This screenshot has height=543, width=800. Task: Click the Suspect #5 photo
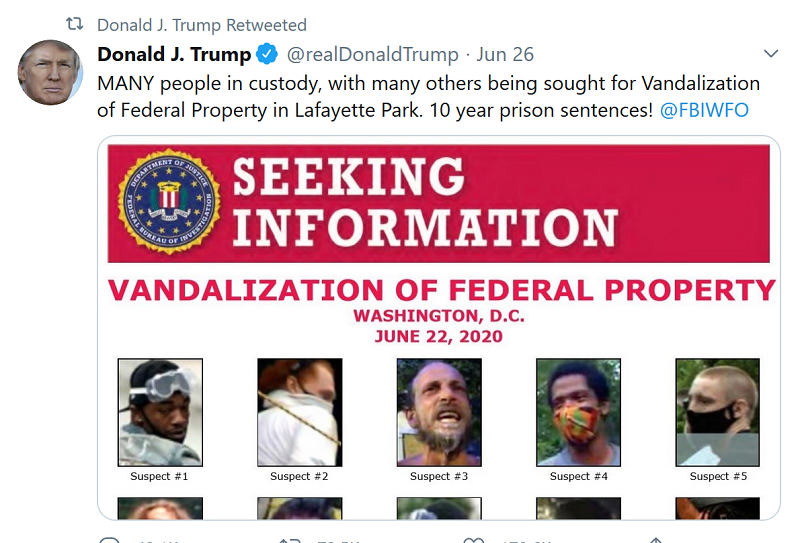tap(717, 412)
